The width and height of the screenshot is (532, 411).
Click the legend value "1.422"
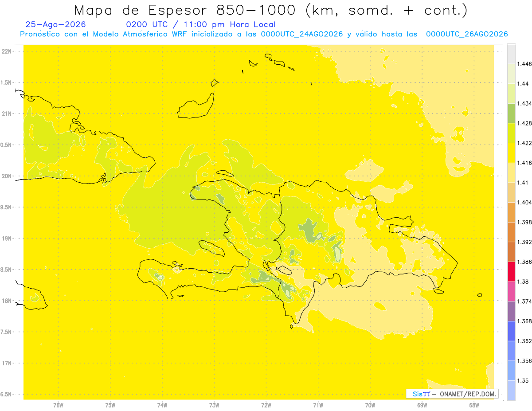coord(524,143)
